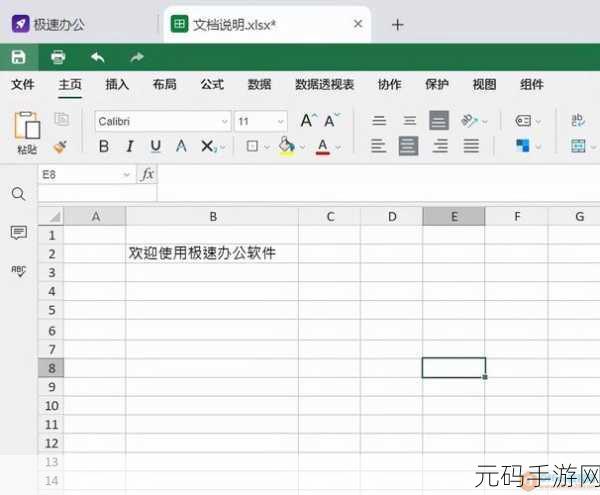The height and width of the screenshot is (495, 600).
Task: Click the blue conditional formatting icon
Action: (523, 146)
